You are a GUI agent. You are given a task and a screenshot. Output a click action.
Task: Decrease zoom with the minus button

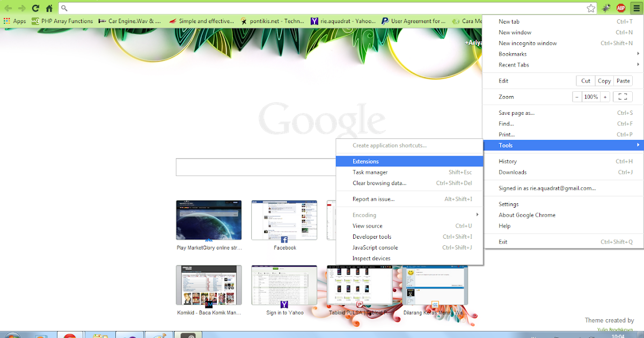(x=577, y=97)
